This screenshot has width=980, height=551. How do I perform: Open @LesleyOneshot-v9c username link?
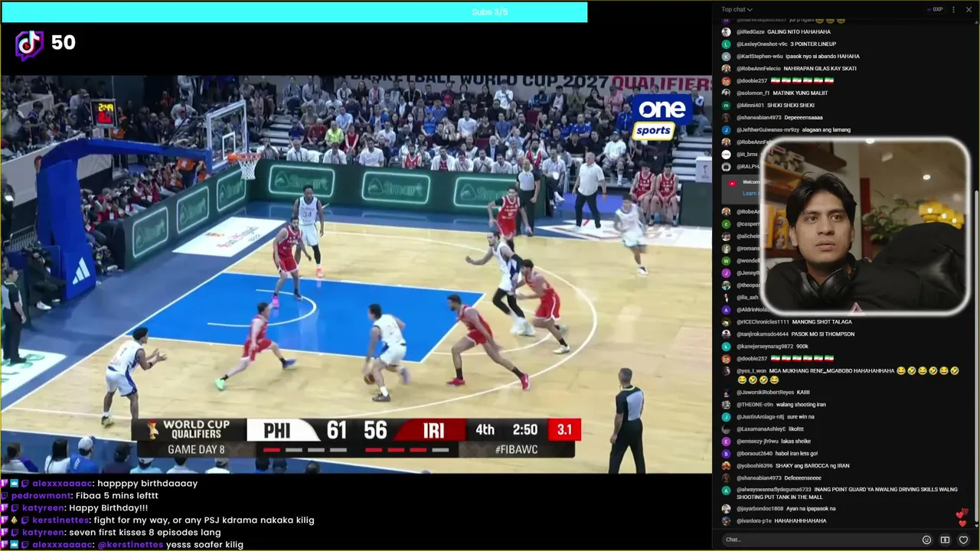(763, 44)
